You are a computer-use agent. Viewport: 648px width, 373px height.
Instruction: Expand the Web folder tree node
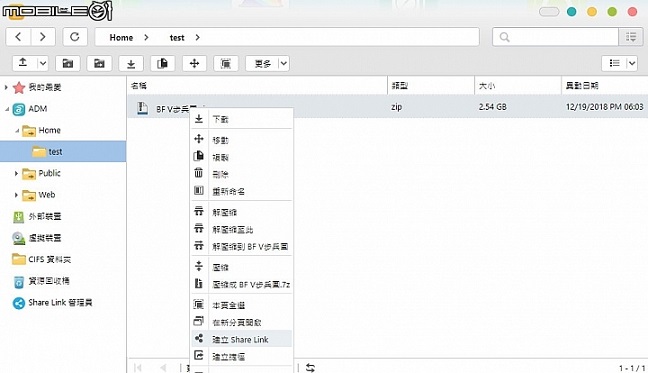(16, 195)
